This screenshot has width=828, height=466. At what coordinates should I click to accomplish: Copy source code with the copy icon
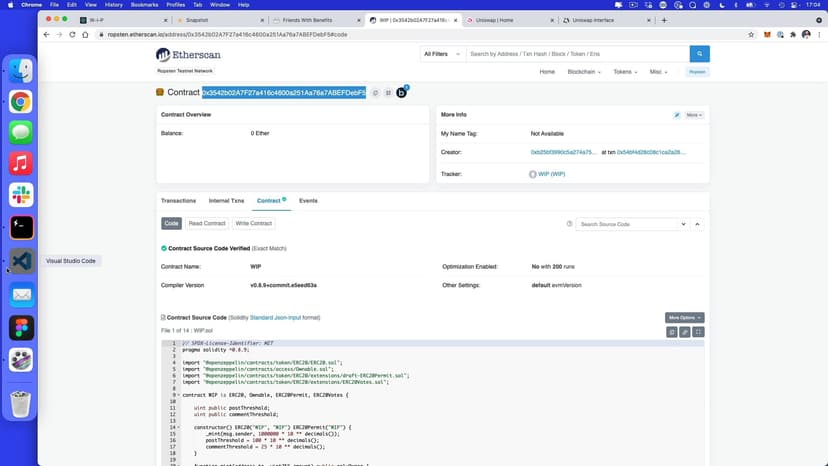click(x=672, y=331)
